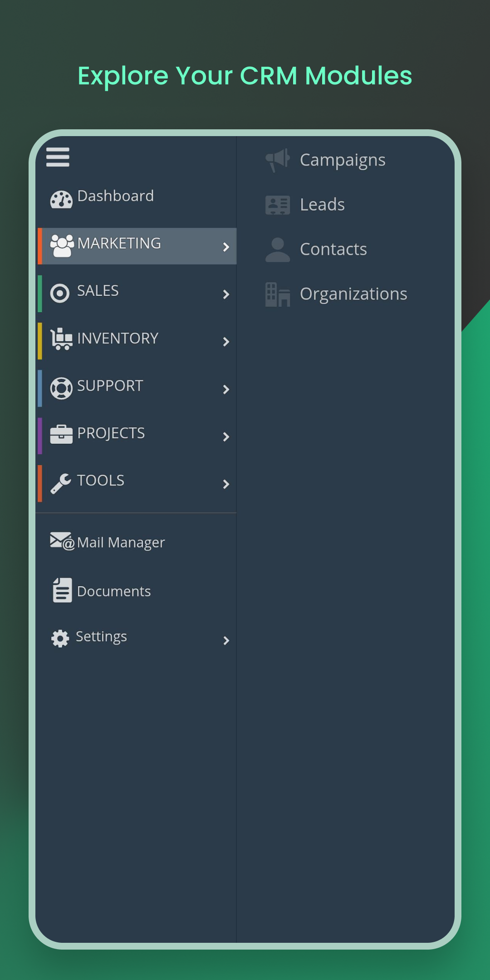Viewport: 490px width, 980px height.
Task: Click the Dashboard gauge icon
Action: tap(61, 200)
